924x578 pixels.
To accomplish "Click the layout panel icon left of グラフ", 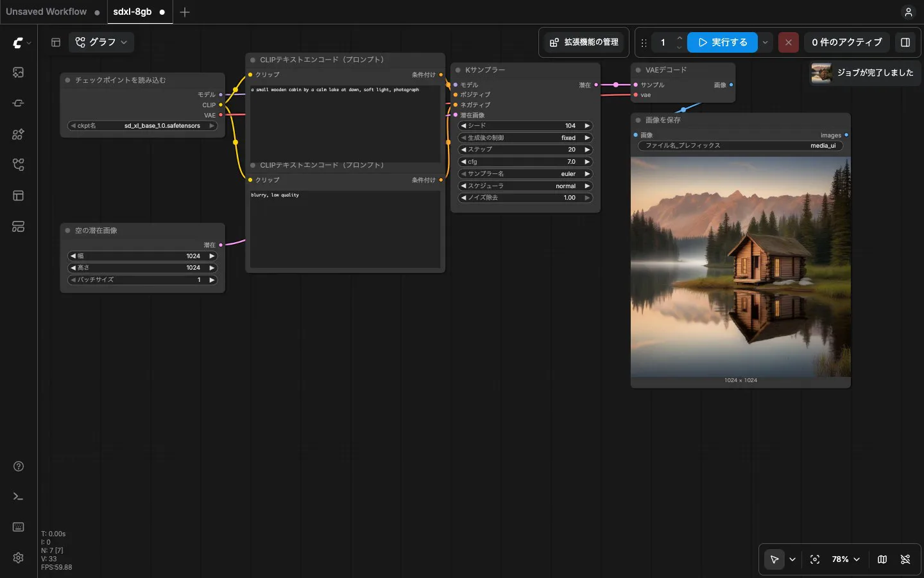I will [x=56, y=42].
